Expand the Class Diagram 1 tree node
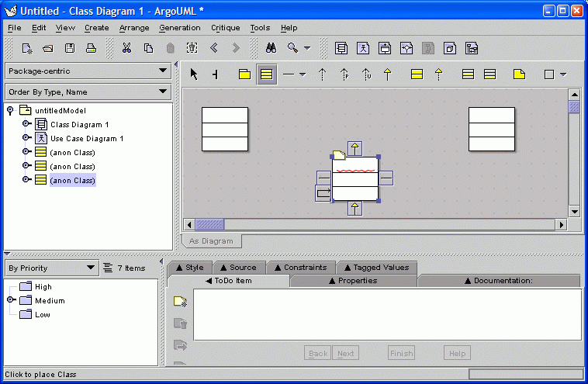The width and height of the screenshot is (588, 384). 26,123
